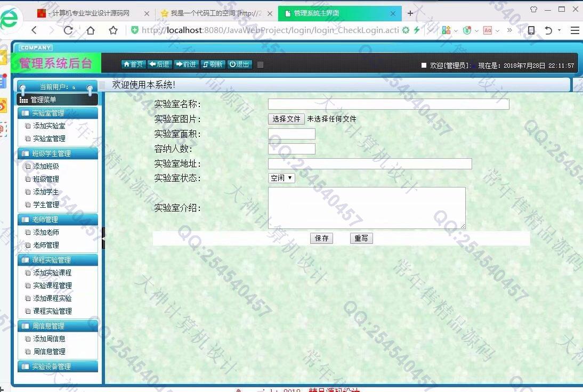Open a new browser tab
The height and width of the screenshot is (392, 583).
point(410,13)
